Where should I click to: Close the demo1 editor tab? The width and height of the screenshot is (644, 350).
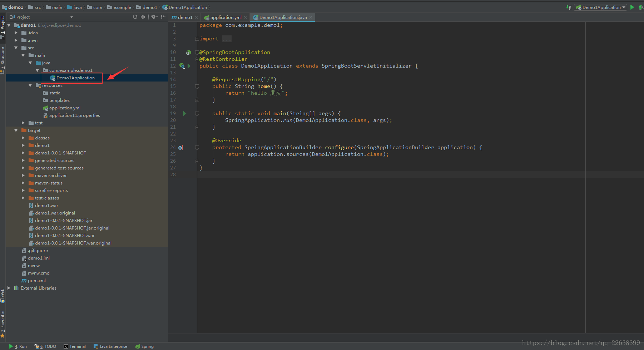(x=196, y=17)
